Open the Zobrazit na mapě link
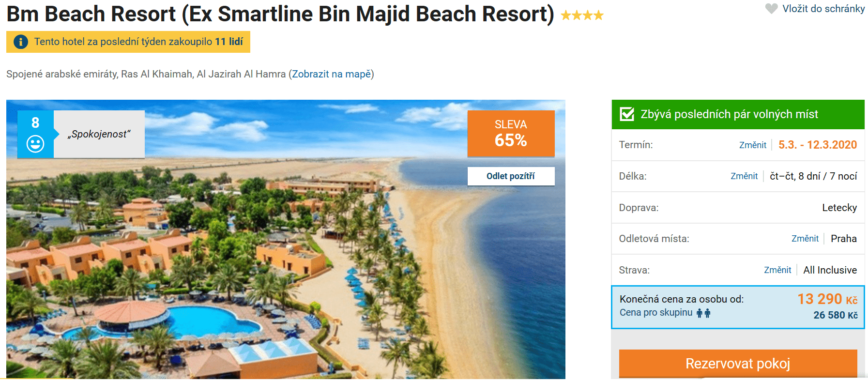The height and width of the screenshot is (381, 868). (x=332, y=74)
